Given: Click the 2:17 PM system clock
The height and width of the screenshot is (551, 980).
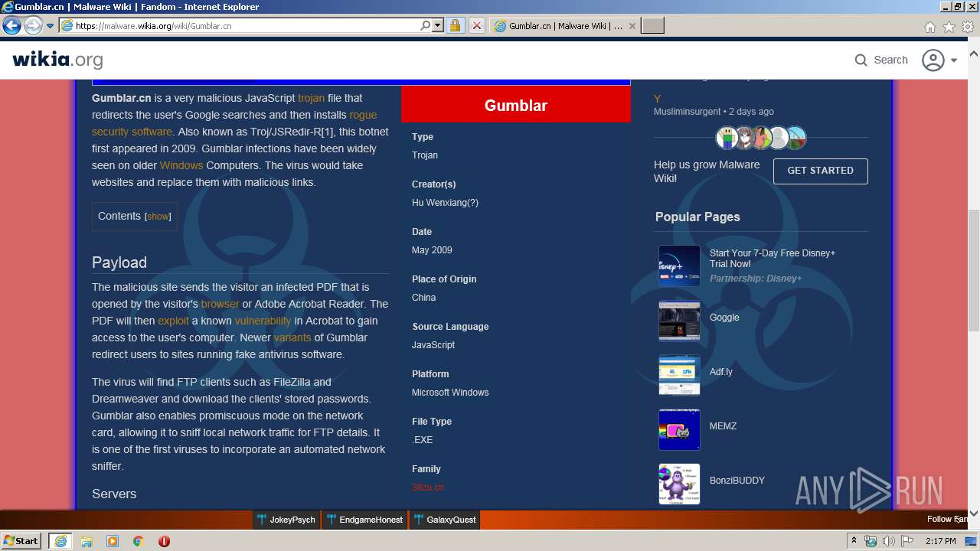Looking at the screenshot, I should (x=940, y=541).
